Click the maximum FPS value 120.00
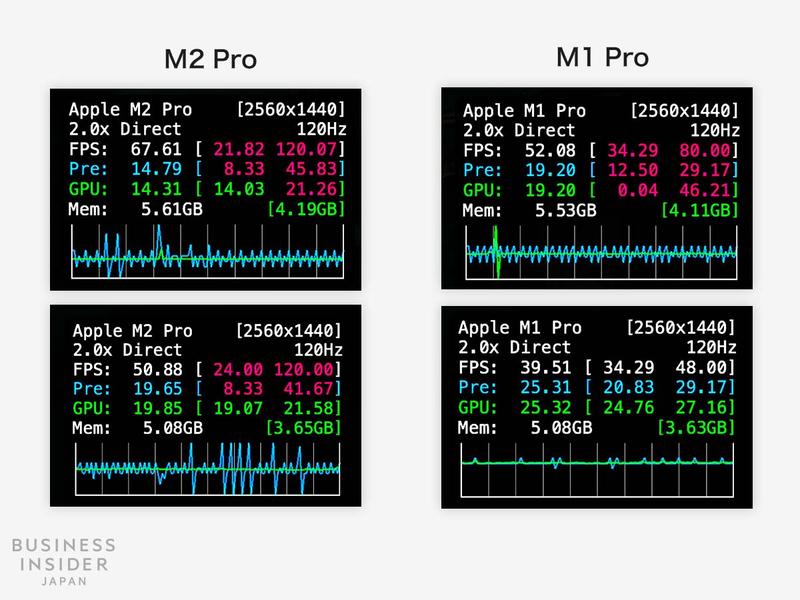The image size is (800, 600). pyautogui.click(x=304, y=369)
